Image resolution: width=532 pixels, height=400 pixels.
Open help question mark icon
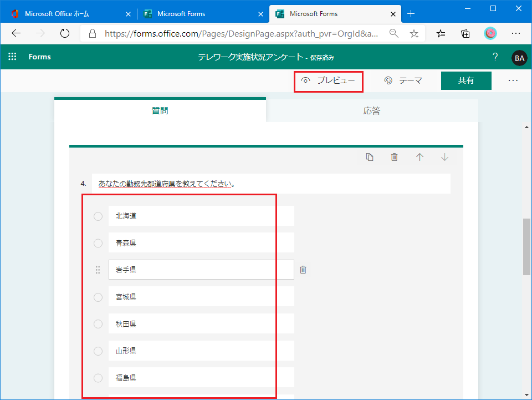pyautogui.click(x=495, y=57)
